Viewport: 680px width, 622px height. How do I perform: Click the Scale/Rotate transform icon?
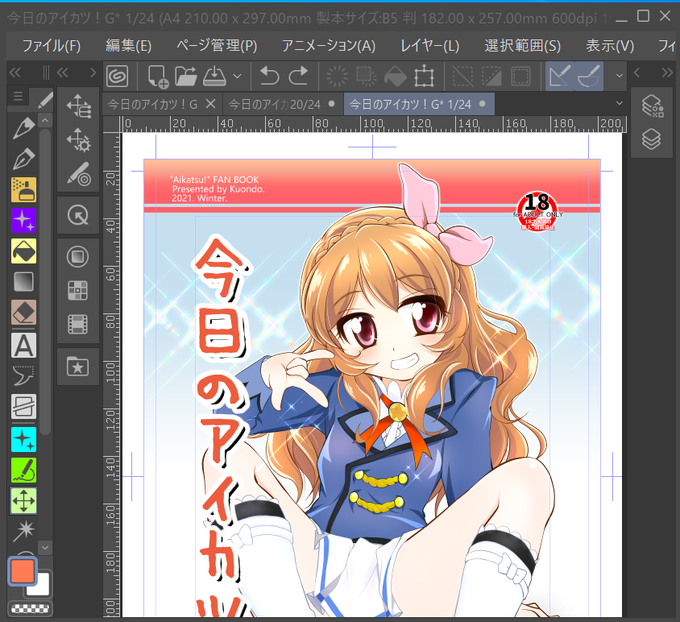click(x=424, y=76)
